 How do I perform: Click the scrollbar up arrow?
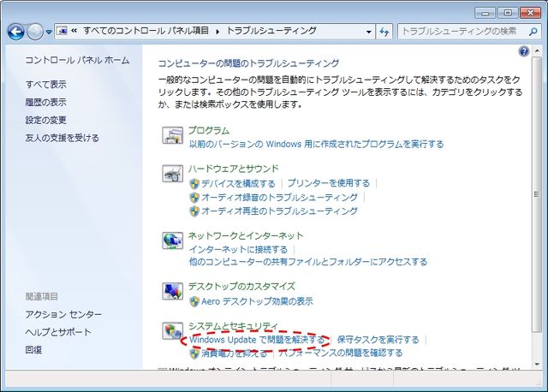tap(537, 51)
